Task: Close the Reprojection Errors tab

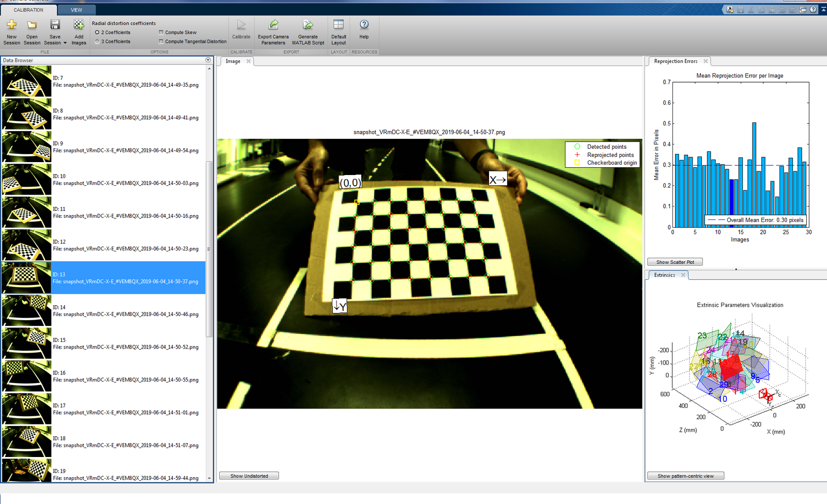Action: 706,61
